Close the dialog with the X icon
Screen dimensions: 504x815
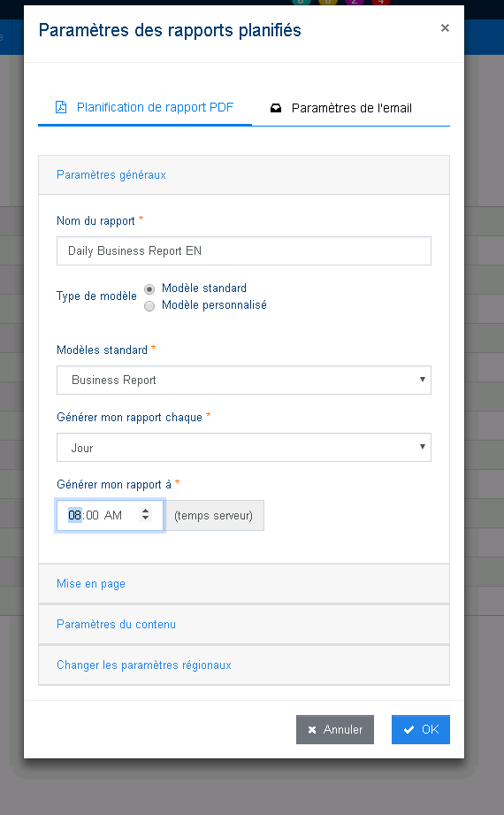point(445,28)
